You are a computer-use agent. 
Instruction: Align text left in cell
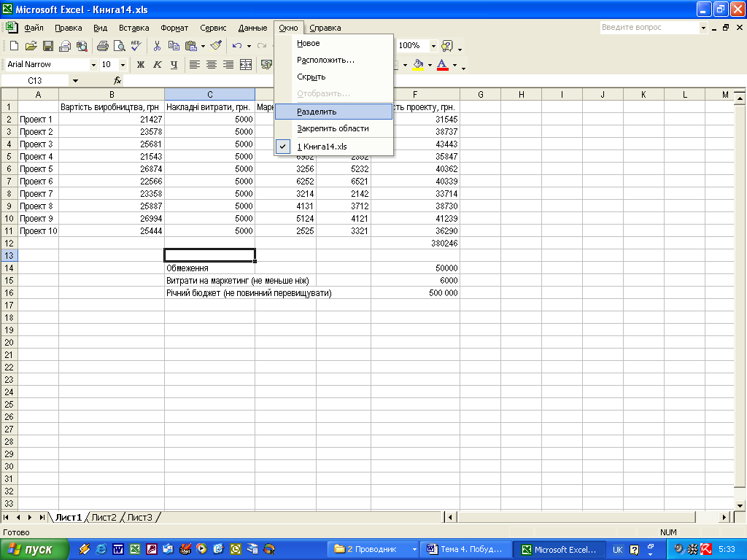[x=194, y=64]
